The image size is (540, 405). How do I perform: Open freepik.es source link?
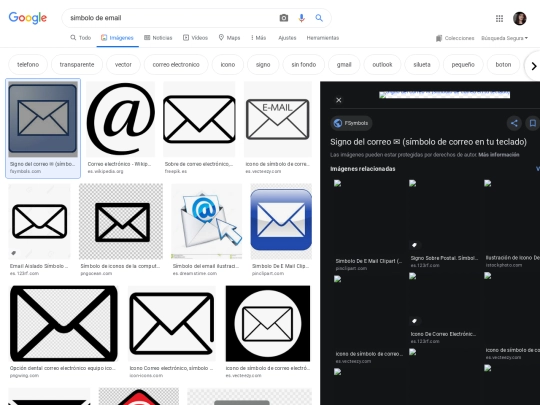176,171
